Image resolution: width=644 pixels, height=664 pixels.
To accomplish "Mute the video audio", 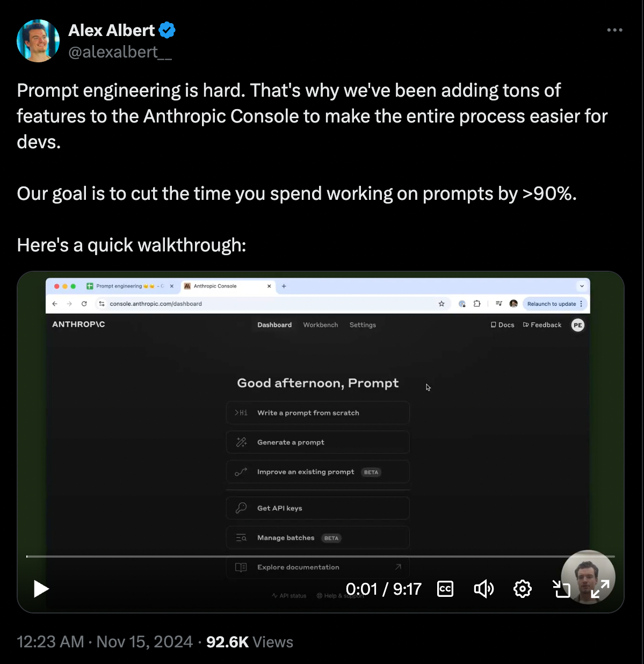I will [x=484, y=589].
